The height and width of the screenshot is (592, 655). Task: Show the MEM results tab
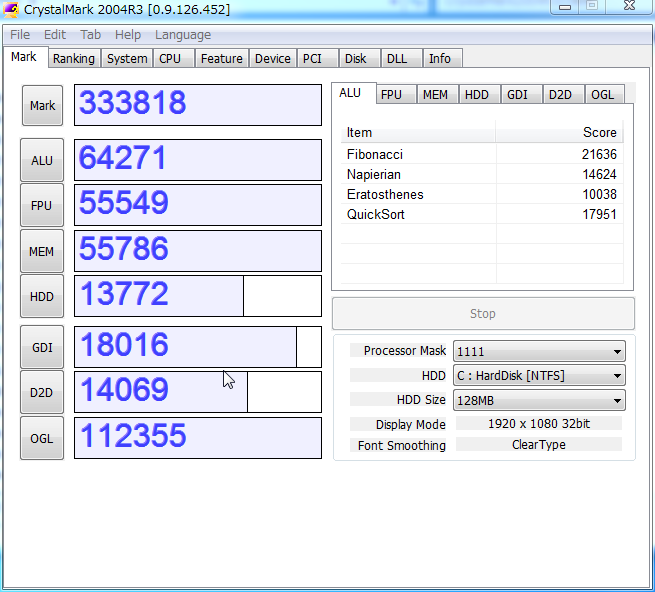click(437, 94)
